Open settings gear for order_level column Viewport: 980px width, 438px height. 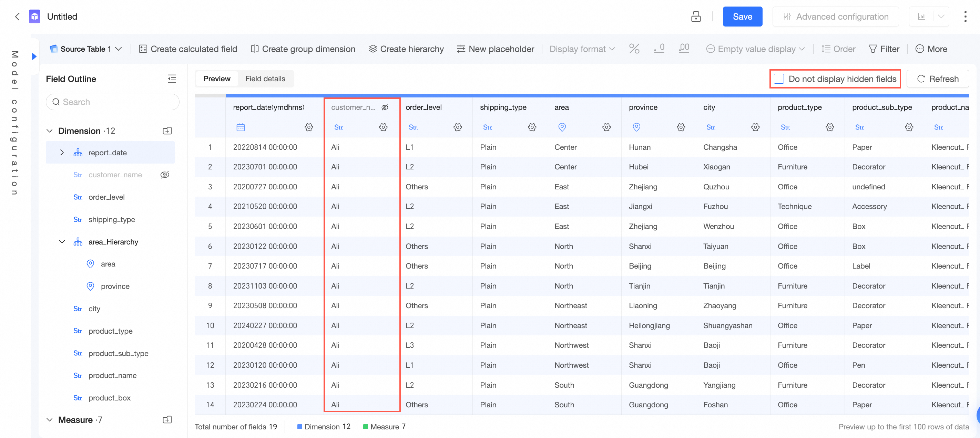(x=457, y=127)
